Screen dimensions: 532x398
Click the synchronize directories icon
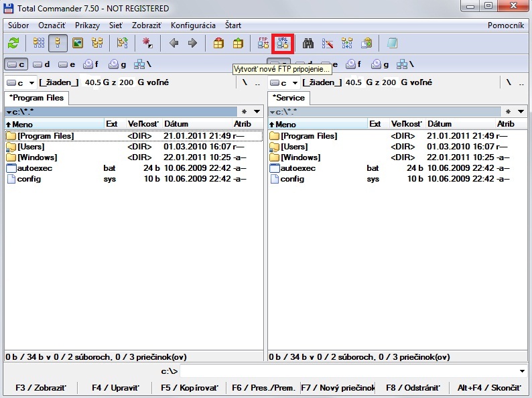click(x=347, y=43)
